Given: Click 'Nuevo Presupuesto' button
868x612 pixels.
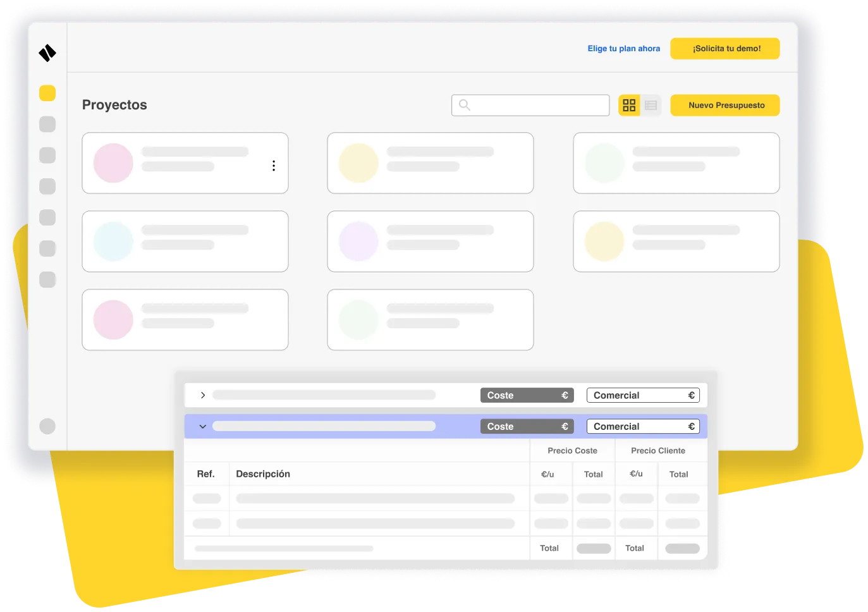Looking at the screenshot, I should point(725,105).
